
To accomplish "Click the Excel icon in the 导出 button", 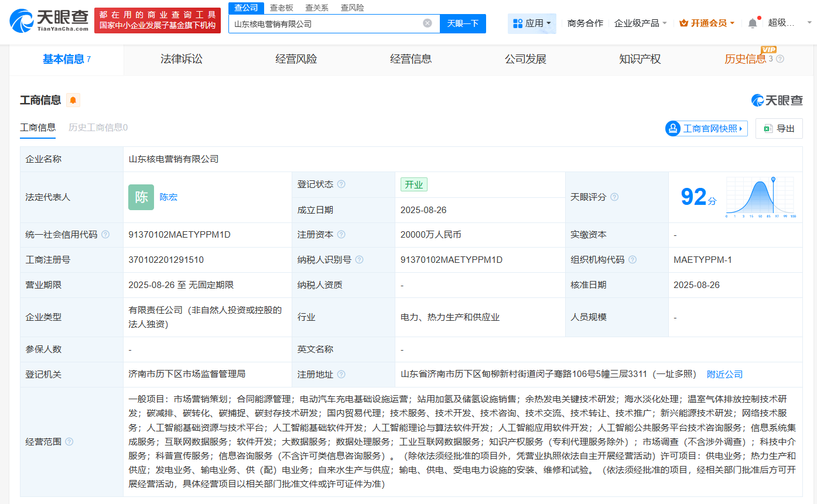I will click(769, 128).
